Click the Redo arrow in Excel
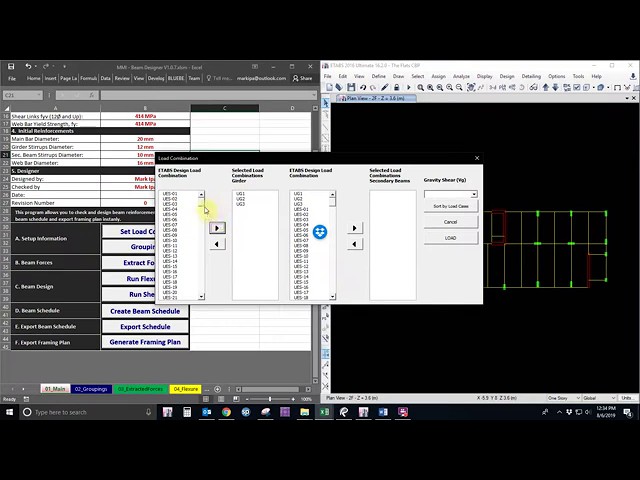Image resolution: width=640 pixels, height=480 pixels. [x=46, y=66]
